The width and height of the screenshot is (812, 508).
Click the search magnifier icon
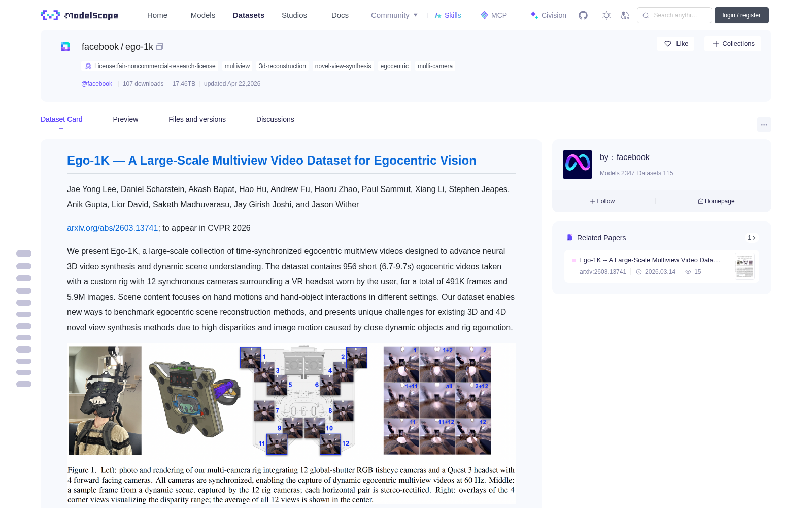tap(646, 15)
